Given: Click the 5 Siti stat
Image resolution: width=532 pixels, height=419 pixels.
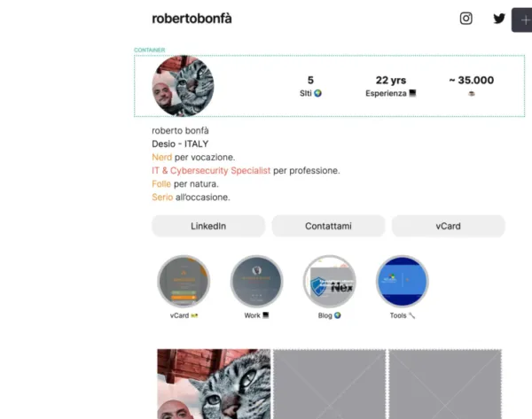Looking at the screenshot, I should click(310, 86).
